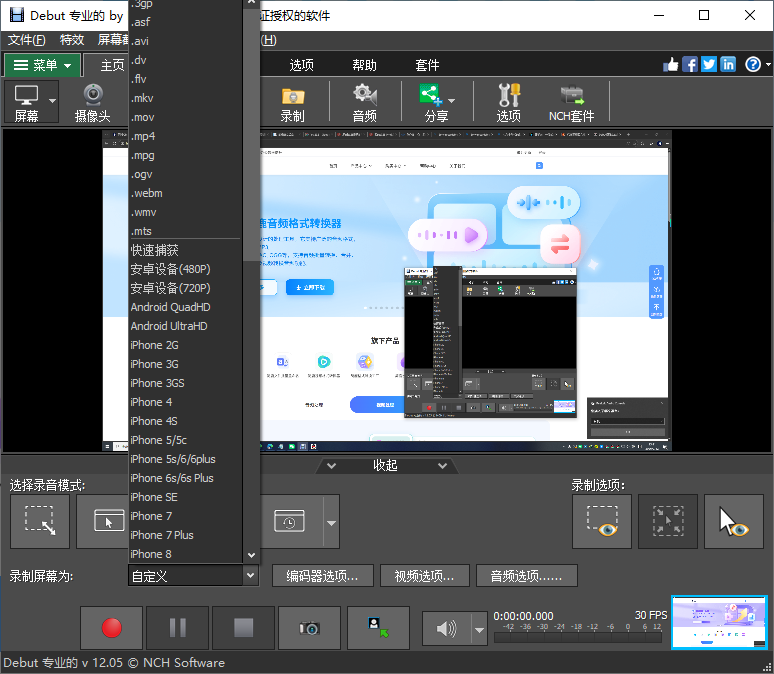
Task: Choose .webm from the format list
Action: (186, 193)
